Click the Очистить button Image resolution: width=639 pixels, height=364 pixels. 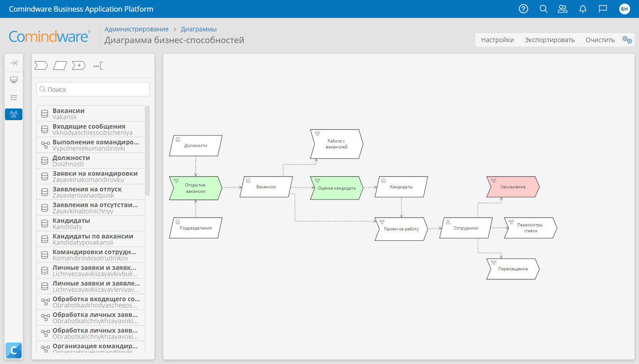[x=600, y=40]
